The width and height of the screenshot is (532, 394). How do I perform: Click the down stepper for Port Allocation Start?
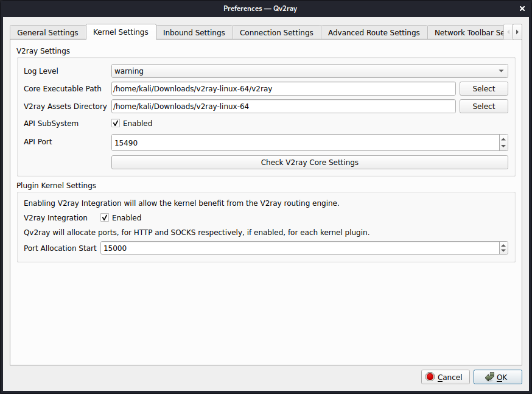(503, 251)
